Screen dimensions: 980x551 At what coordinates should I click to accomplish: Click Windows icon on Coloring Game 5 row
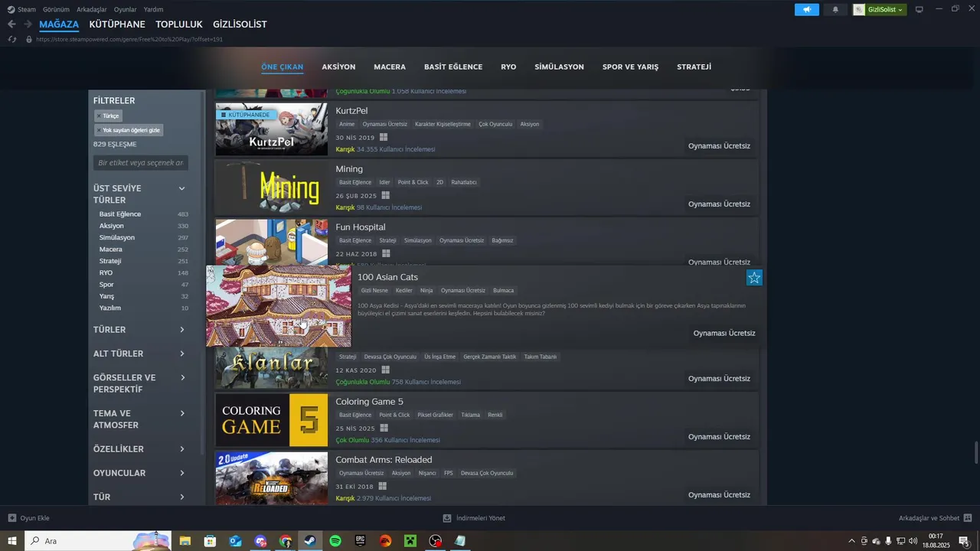[384, 429]
